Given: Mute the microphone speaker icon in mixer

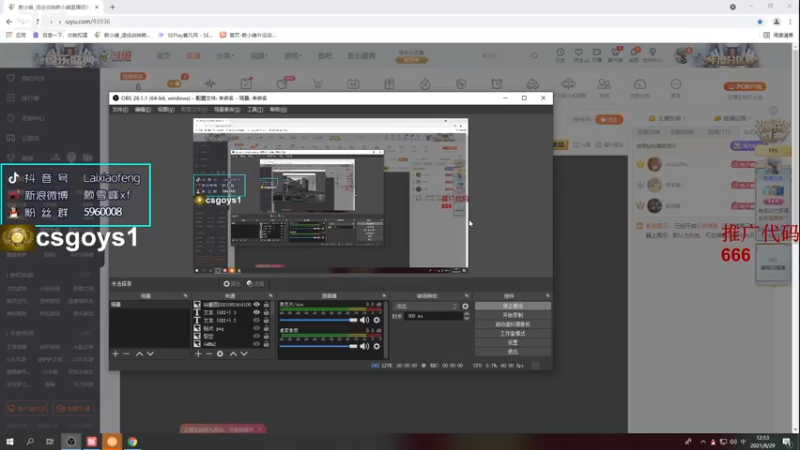Looking at the screenshot, I should [x=364, y=320].
